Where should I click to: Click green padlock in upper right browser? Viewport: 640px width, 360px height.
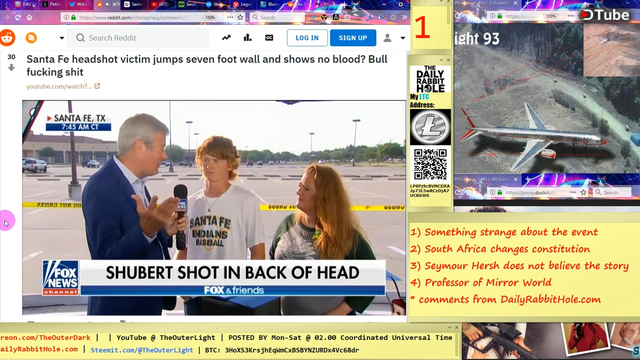pyautogui.click(x=500, y=16)
